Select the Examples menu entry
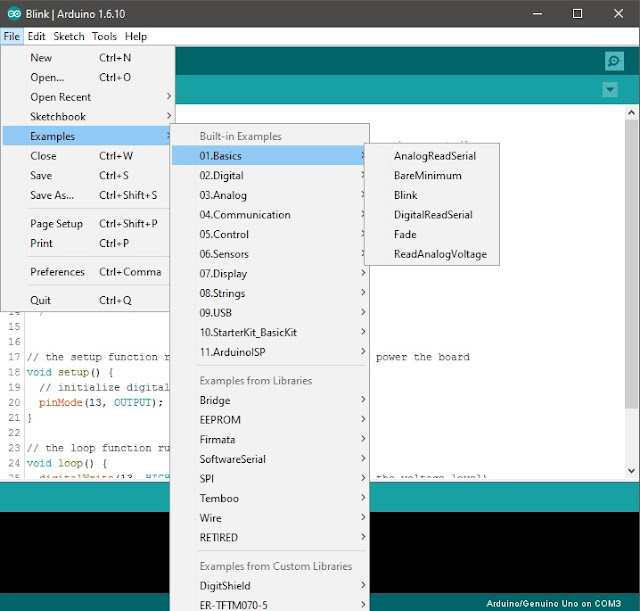This screenshot has height=611, width=640. point(86,136)
